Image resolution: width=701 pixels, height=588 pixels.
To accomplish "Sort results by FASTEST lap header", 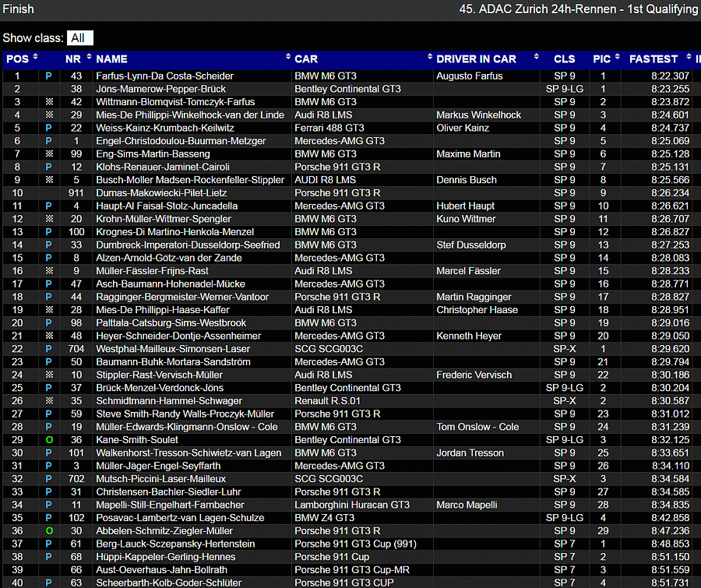I will click(x=653, y=59).
